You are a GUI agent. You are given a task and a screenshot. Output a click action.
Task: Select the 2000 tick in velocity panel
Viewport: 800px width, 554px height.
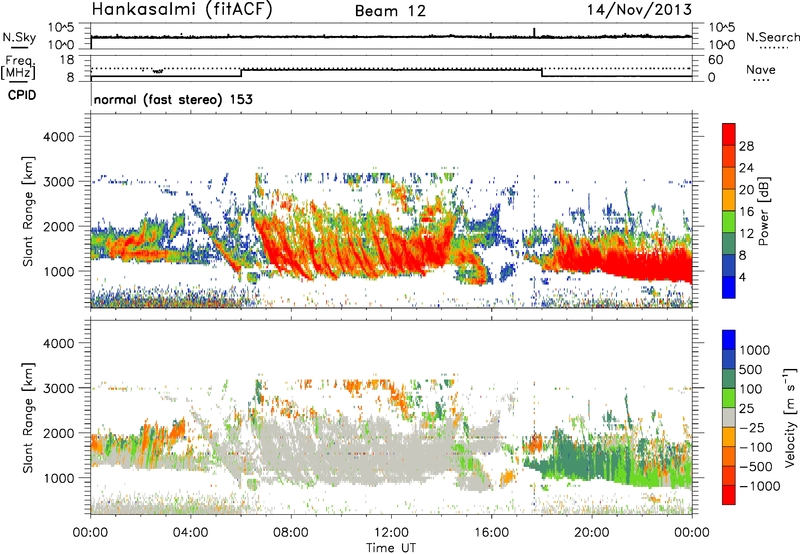click(59, 433)
